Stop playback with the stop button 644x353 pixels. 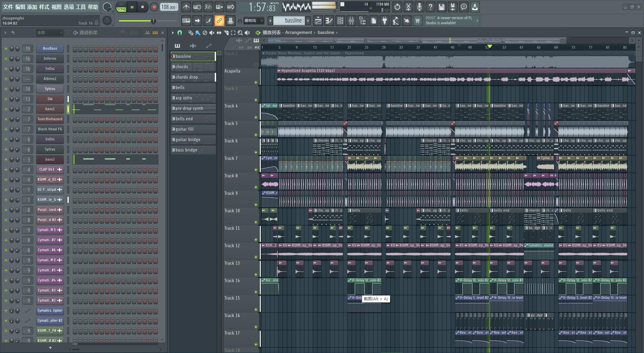pos(143,7)
